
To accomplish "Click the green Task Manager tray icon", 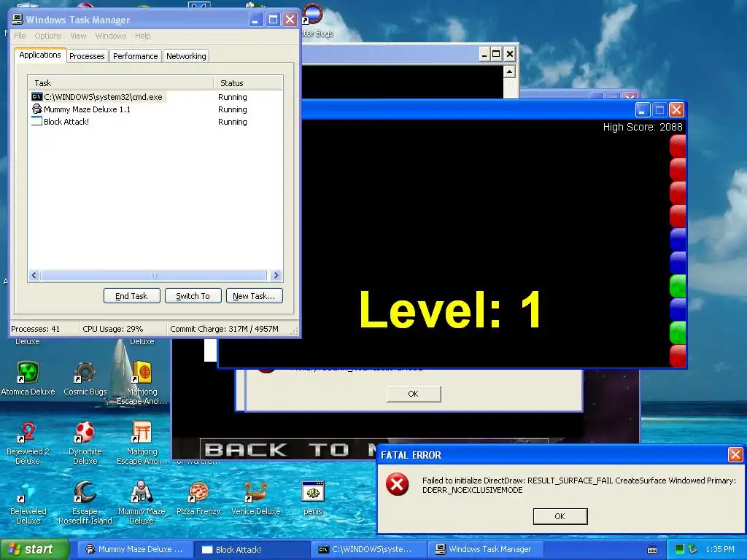I will (x=680, y=549).
